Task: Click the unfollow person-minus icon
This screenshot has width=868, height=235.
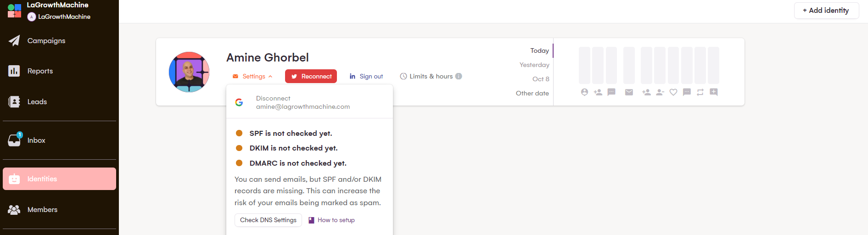Action: [x=660, y=92]
